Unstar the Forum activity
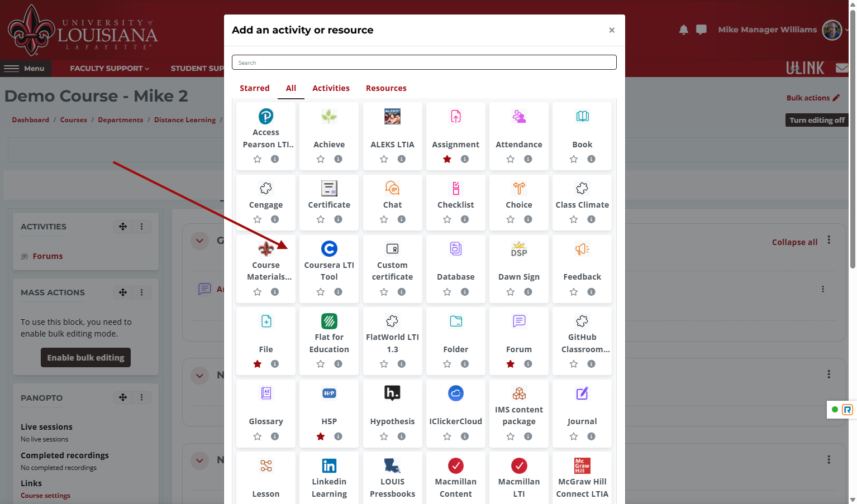Screen dimensions: 857x504 coord(511,364)
